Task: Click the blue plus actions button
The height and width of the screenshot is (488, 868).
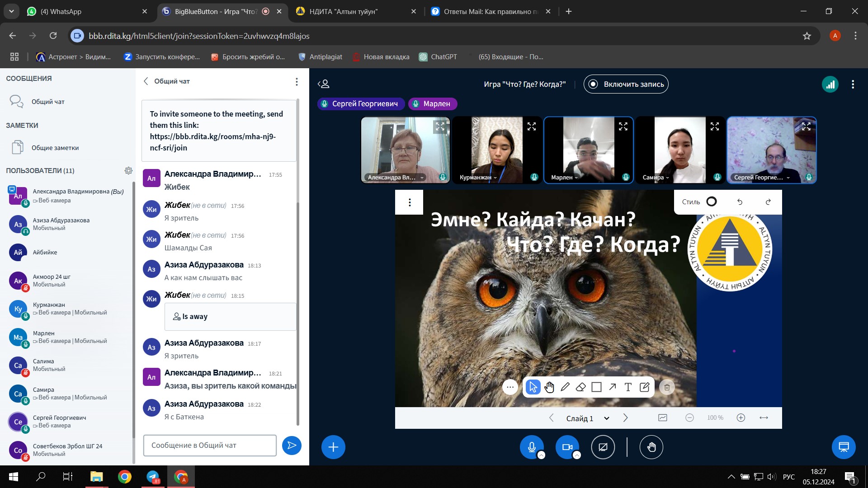Action: coord(333,447)
